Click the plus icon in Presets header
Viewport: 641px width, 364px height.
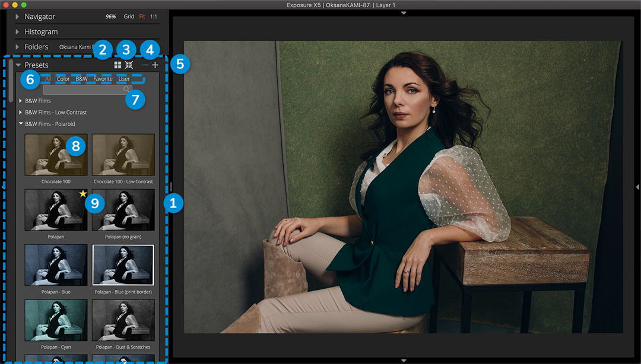pyautogui.click(x=155, y=65)
